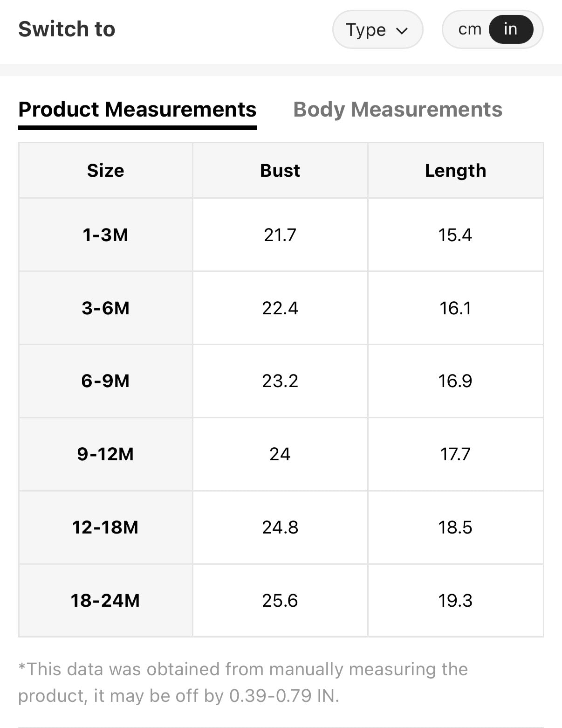Click the 19.3 length value
The height and width of the screenshot is (728, 562).
(455, 601)
